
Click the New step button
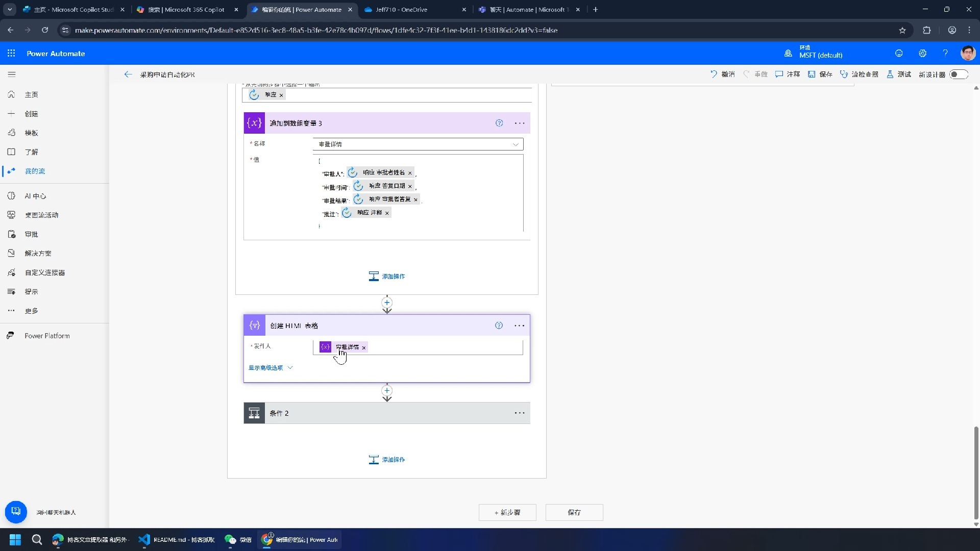(x=507, y=512)
